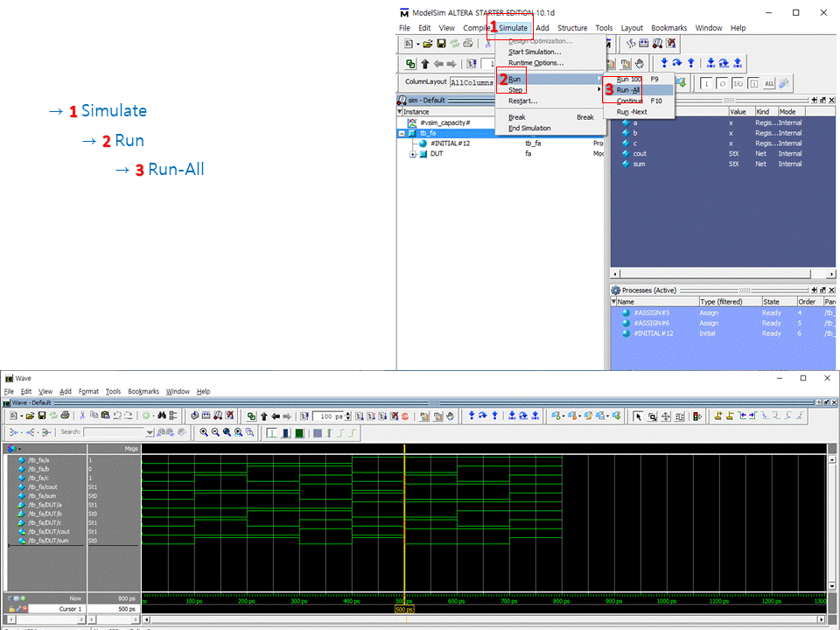Collapse the tb_fa instance tree node
The width and height of the screenshot is (840, 630).
coord(402,133)
